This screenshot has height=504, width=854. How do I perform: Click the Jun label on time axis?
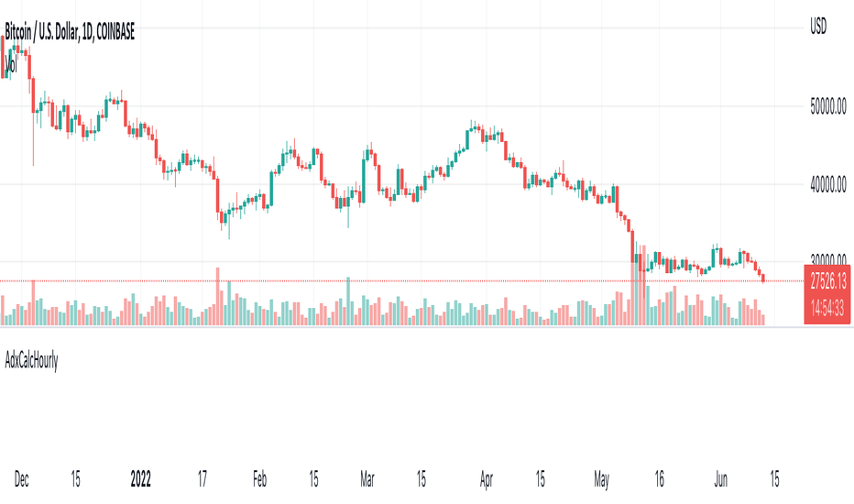click(x=720, y=479)
